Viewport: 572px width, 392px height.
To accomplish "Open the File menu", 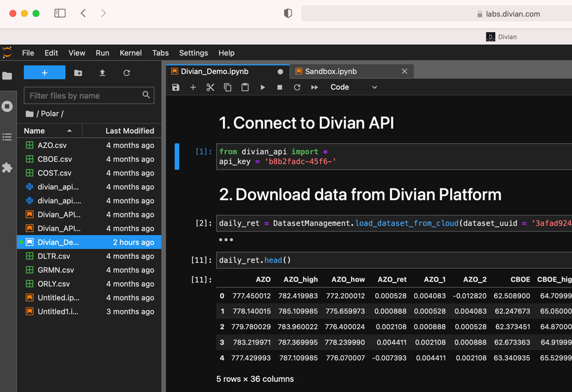I will [28, 53].
